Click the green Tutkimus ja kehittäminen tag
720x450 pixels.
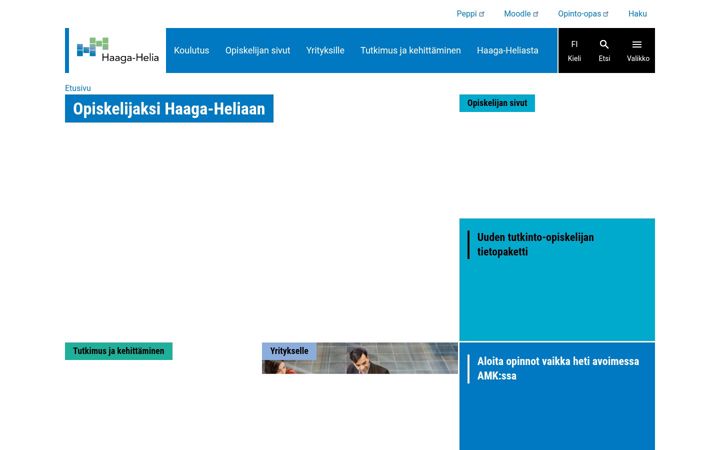[x=118, y=351]
